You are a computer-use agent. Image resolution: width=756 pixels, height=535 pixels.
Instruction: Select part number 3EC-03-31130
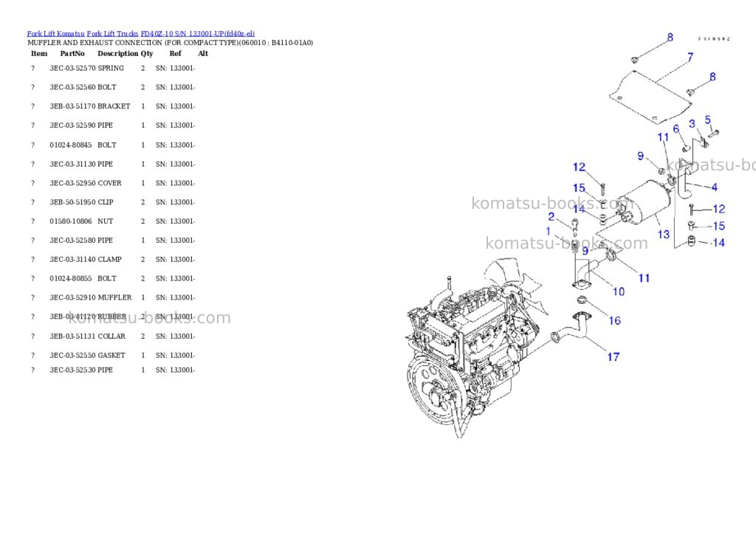72,164
